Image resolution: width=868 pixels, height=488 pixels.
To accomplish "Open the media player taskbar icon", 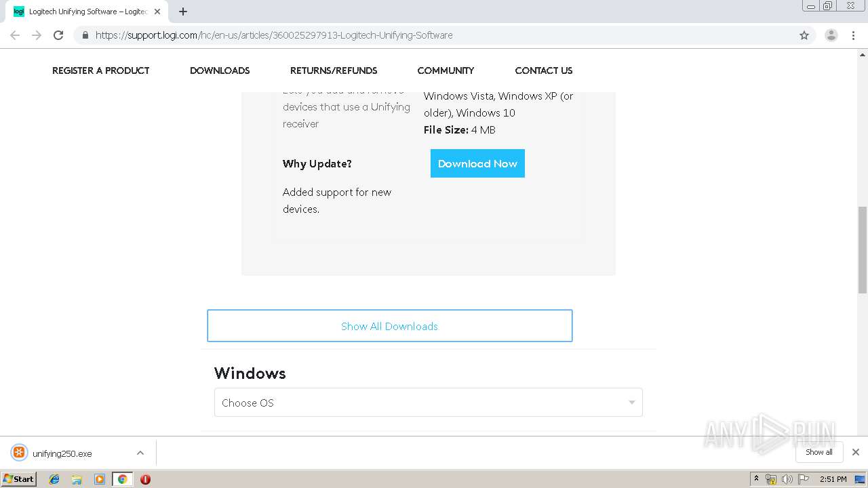I will pyautogui.click(x=100, y=479).
